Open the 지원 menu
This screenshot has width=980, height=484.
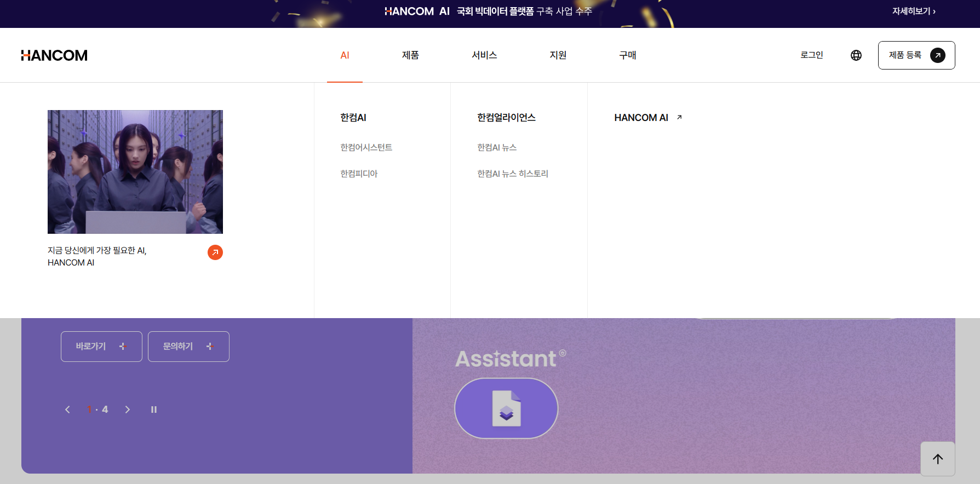pos(558,55)
